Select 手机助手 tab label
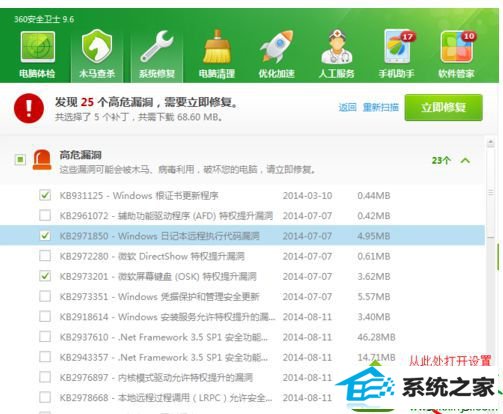This screenshot has height=414, width=503. click(397, 74)
